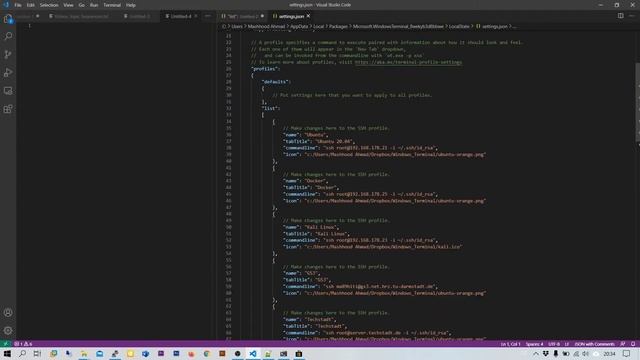Show hidden system tray icons
Screen dimensions: 640x360
[536, 354]
